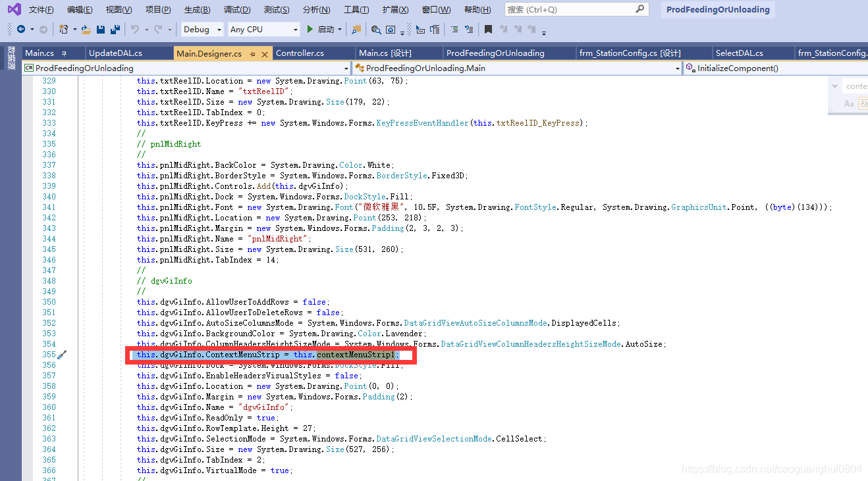Viewport: 868px width, 481px height.
Task: Start debugging with the 启动 button
Action: click(321, 30)
